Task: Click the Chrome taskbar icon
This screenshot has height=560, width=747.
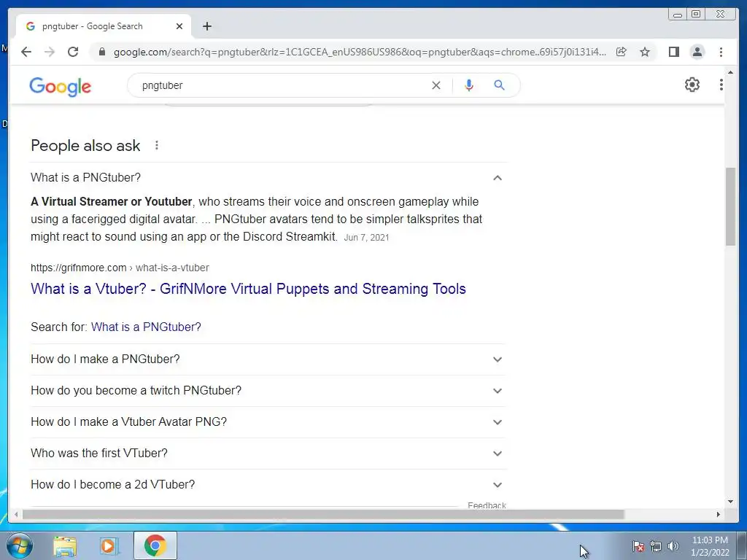Action: [x=155, y=545]
